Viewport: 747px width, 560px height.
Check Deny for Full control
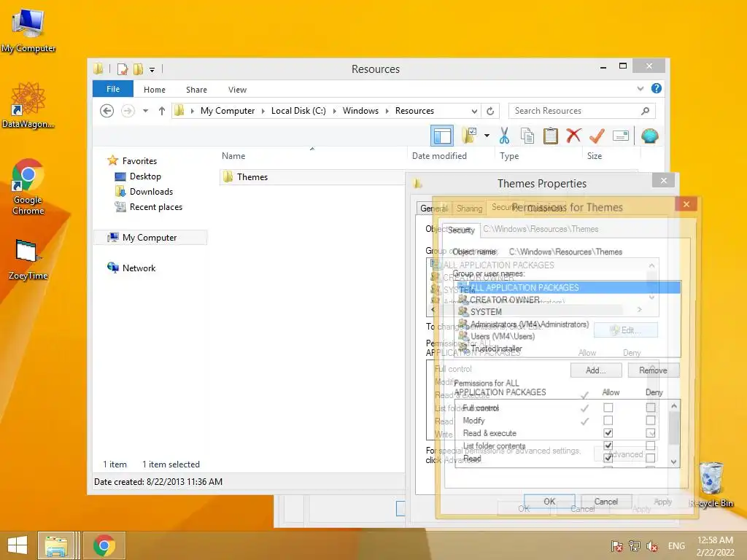pyautogui.click(x=650, y=408)
